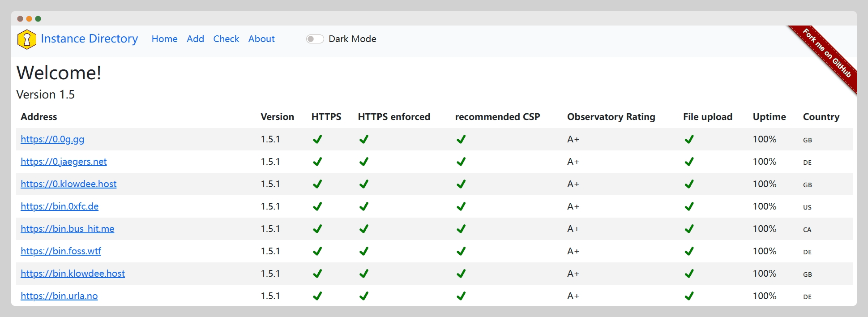
Task: Follow the https://0.klowdee.host link
Action: (x=68, y=184)
